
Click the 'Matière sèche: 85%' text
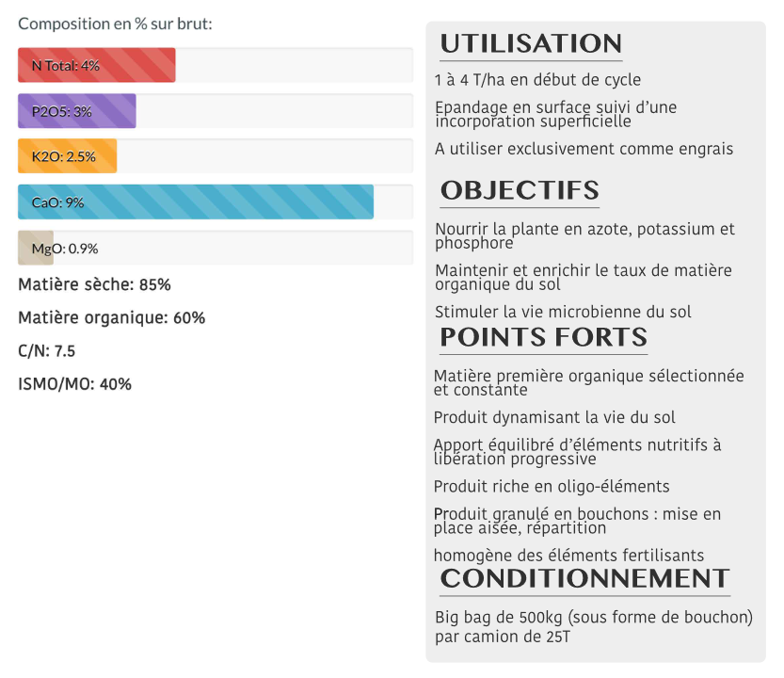click(94, 284)
